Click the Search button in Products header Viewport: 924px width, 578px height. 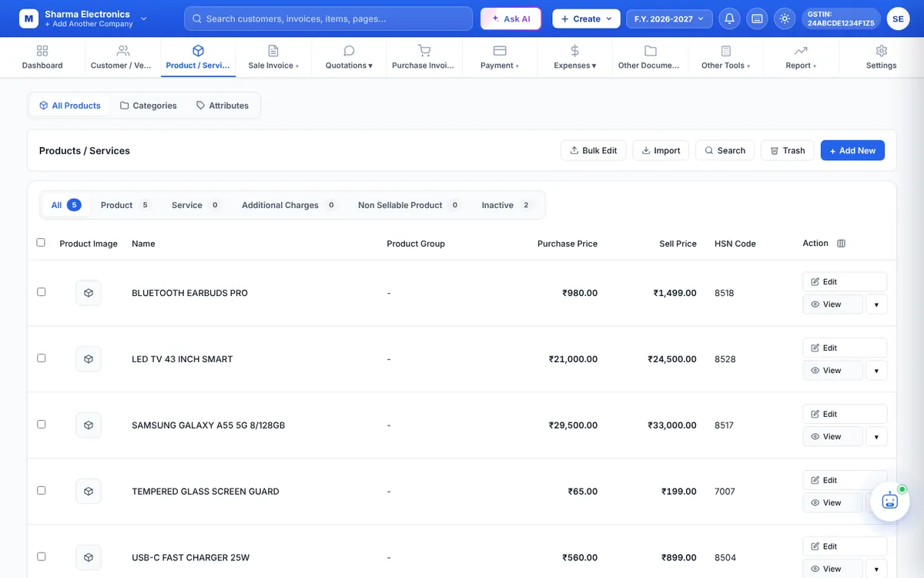pyautogui.click(x=725, y=150)
